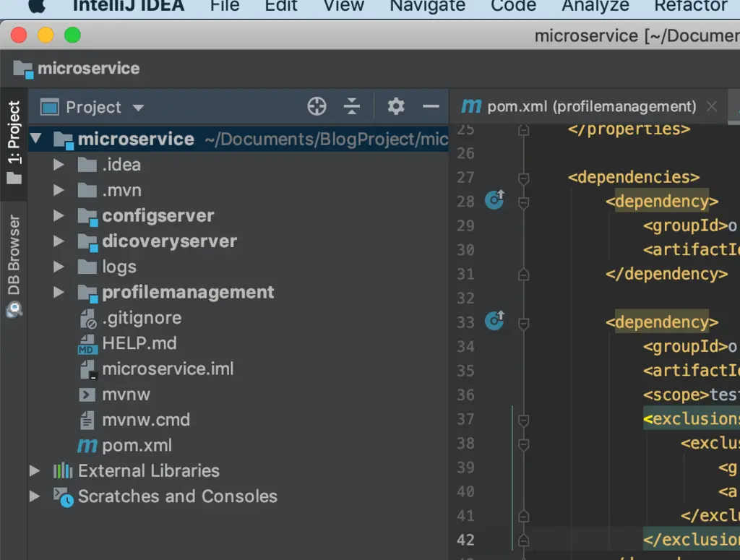Click the DB Browser tool window icon

click(x=14, y=310)
